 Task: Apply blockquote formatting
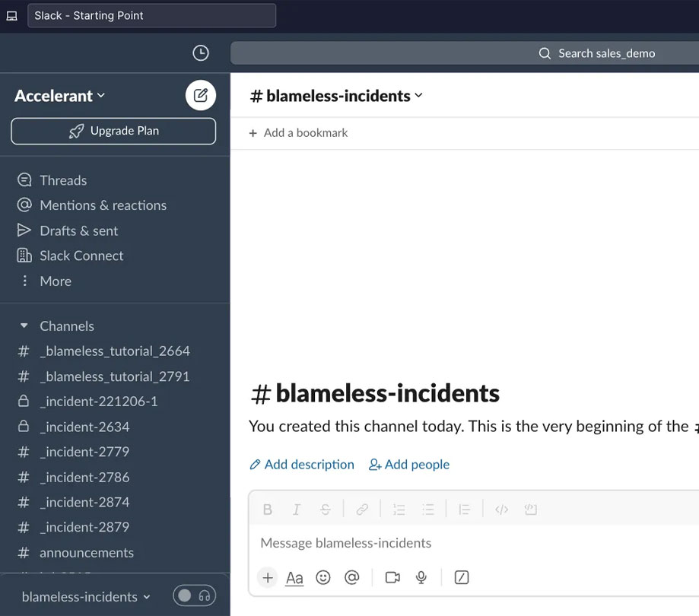[465, 510]
